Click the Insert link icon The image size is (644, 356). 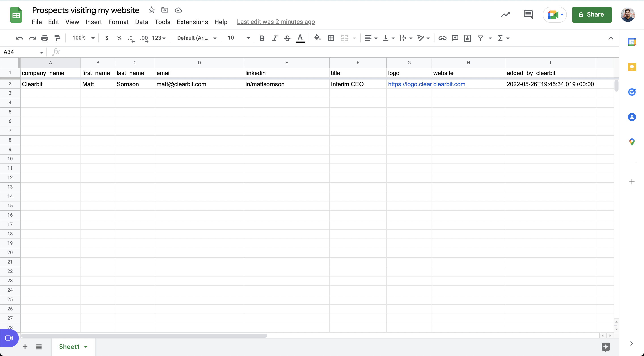442,38
